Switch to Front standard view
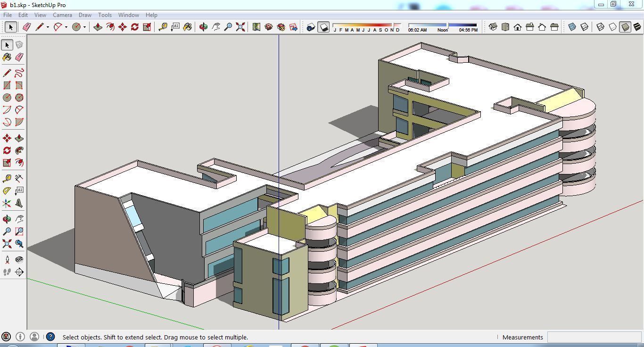The image size is (644, 347). click(x=518, y=27)
